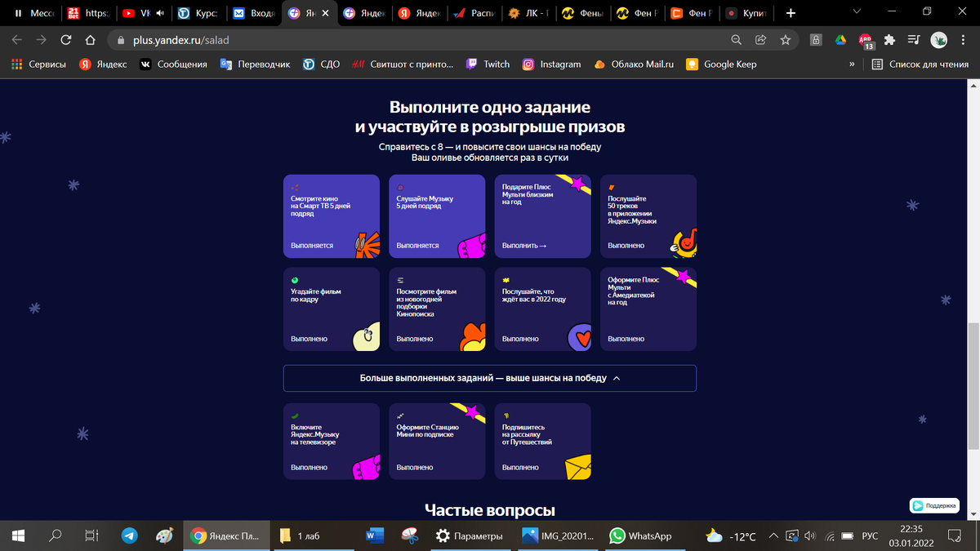The image size is (980, 551).
Task: Show hidden system tray icons chevron
Action: pos(773,536)
